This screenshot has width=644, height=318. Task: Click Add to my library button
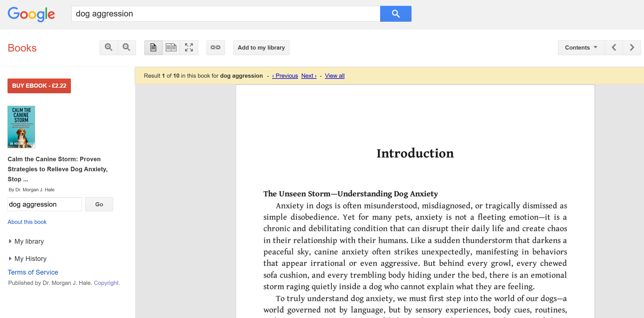(261, 48)
